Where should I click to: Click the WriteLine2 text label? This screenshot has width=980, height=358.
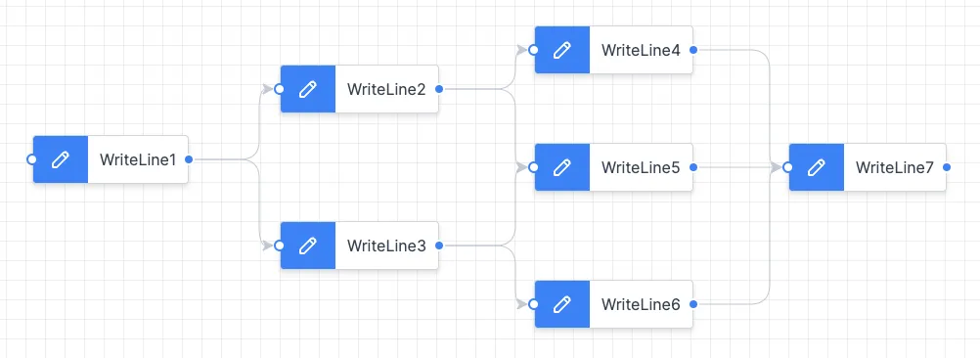[x=386, y=89]
